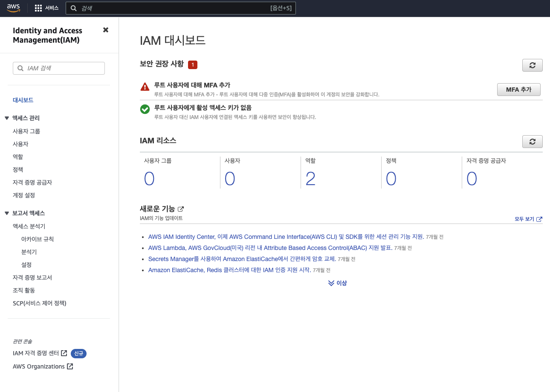Select 아카이브 규칙 sub-item

[x=38, y=239]
